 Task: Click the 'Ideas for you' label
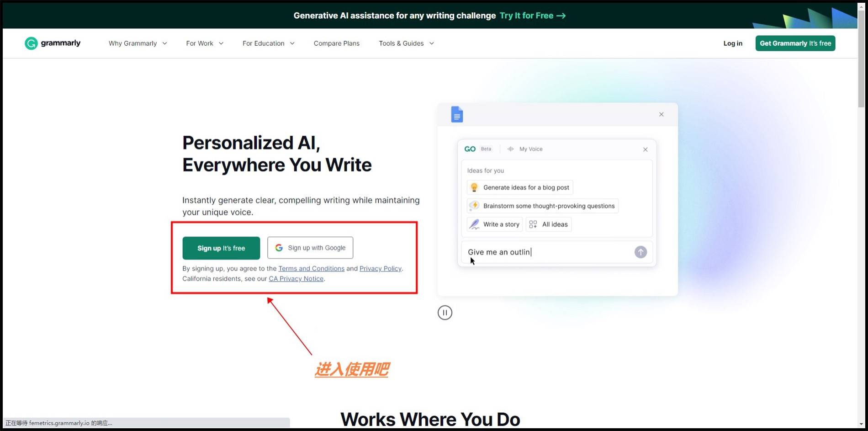485,170
